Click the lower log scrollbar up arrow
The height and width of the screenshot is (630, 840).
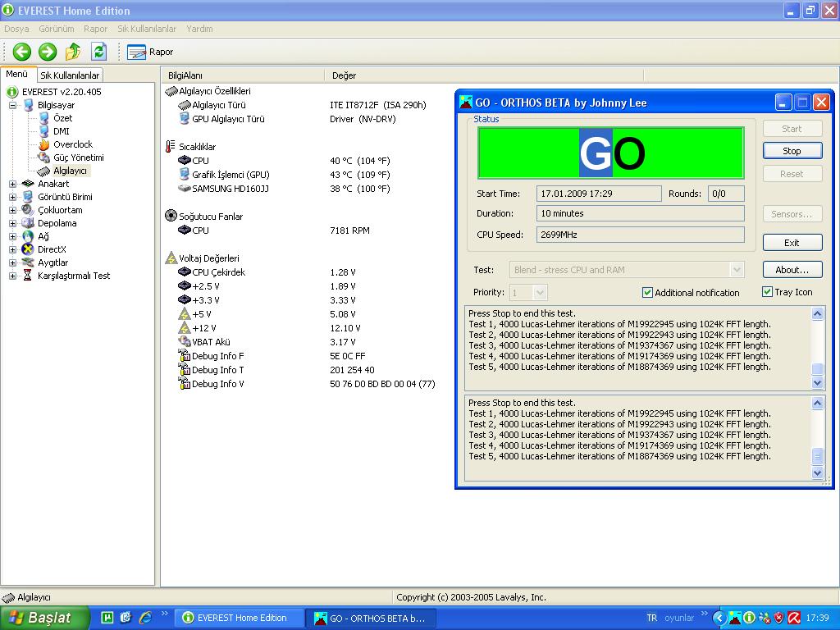817,404
